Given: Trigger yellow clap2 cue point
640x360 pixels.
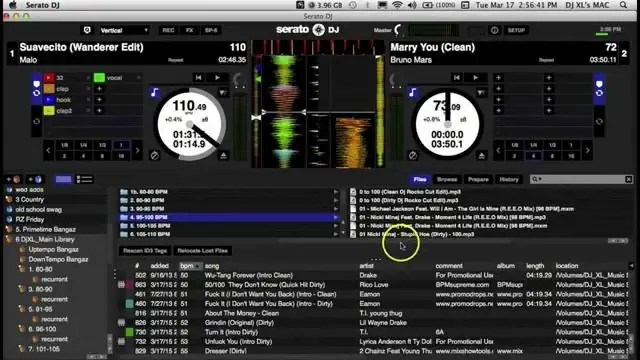Looking at the screenshot, I should pyautogui.click(x=49, y=111).
